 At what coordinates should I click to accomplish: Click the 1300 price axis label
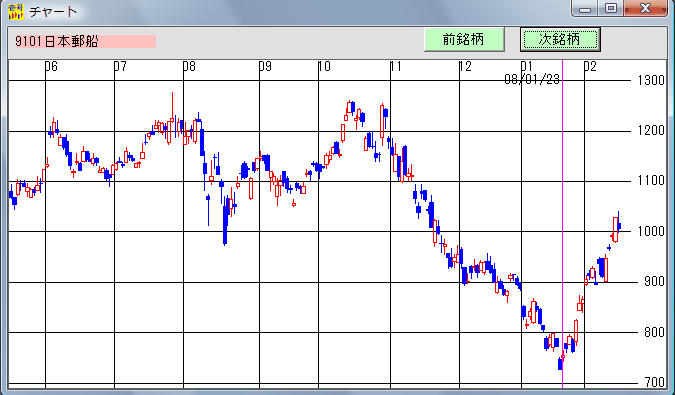tap(651, 80)
